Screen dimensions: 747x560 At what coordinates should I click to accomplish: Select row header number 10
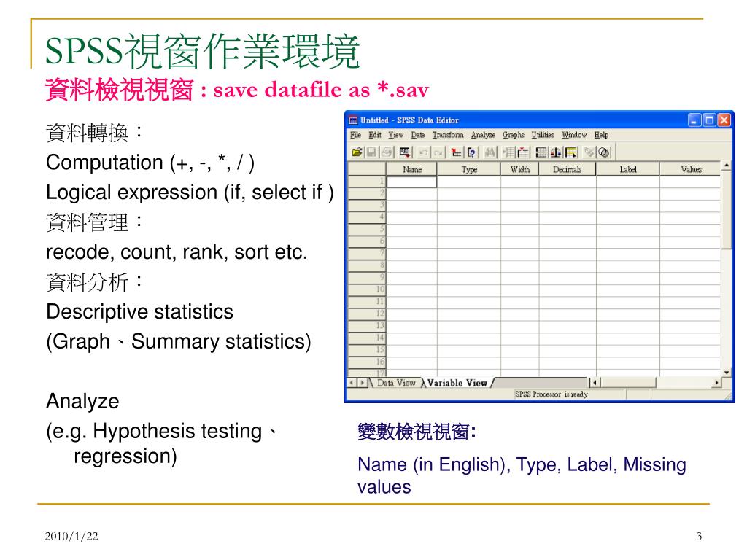pos(367,289)
